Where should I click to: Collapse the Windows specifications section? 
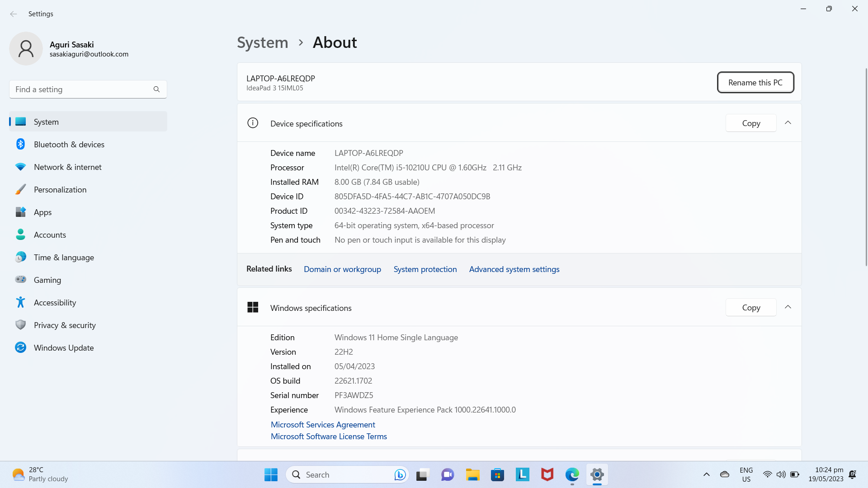tap(788, 307)
